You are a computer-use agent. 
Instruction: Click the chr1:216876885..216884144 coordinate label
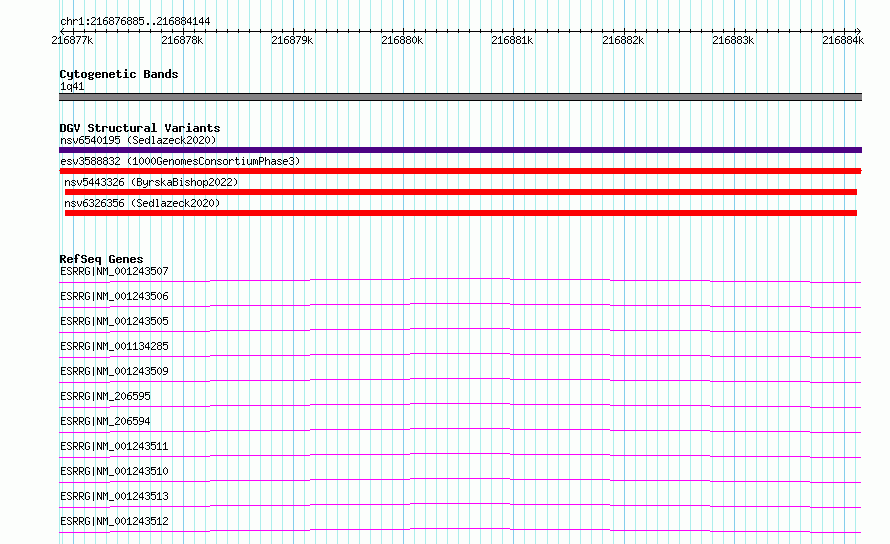135,22
